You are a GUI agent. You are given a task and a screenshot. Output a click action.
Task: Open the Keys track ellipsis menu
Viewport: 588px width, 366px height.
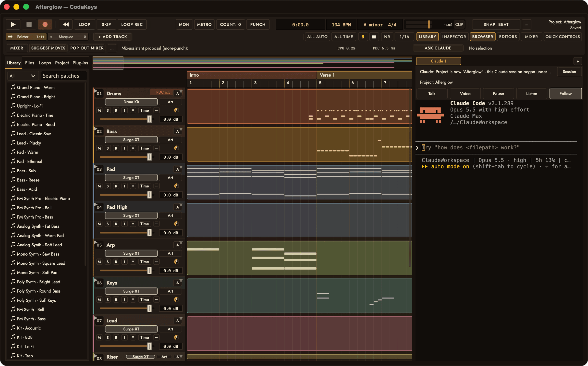[x=156, y=300]
